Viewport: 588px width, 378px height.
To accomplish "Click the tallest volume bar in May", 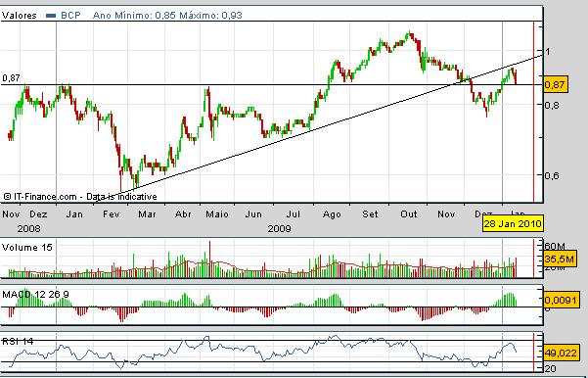I will pos(209,259).
